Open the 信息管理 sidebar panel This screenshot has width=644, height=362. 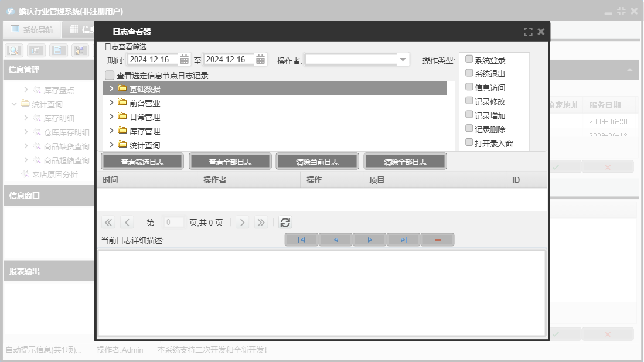(49, 70)
